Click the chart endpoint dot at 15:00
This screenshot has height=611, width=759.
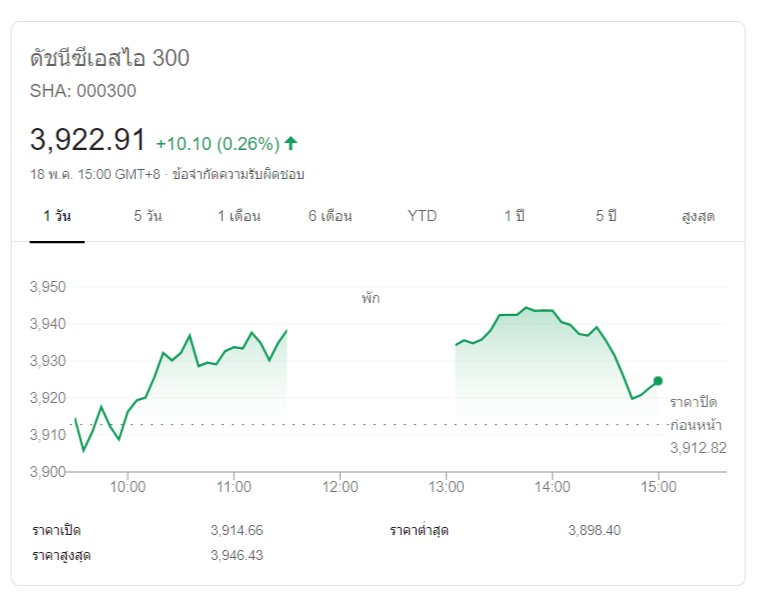tap(658, 380)
